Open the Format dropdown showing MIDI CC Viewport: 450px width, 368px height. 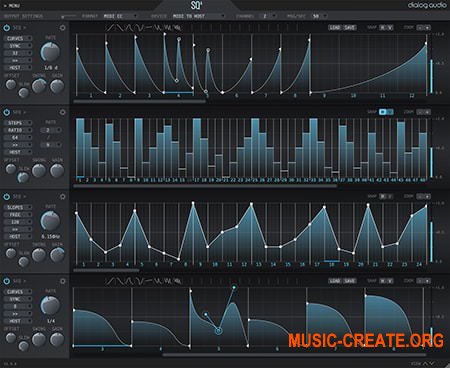119,16
